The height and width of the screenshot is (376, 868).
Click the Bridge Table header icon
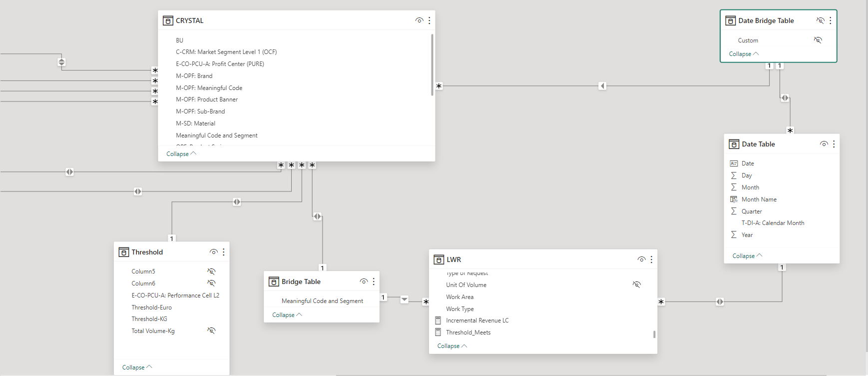(274, 281)
